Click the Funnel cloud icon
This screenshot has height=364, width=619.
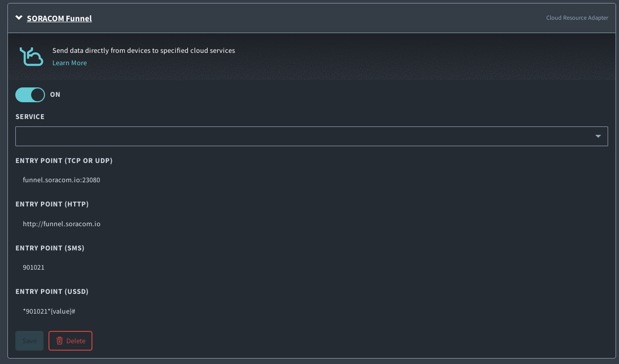(31, 56)
